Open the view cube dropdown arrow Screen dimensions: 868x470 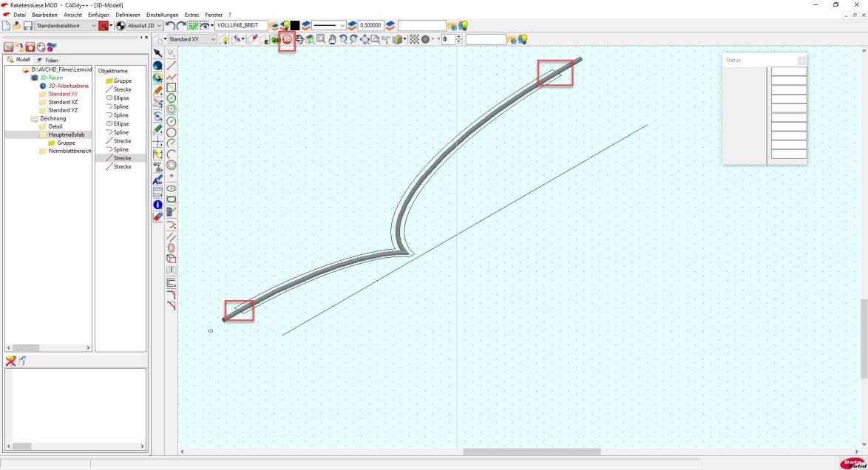tap(404, 39)
